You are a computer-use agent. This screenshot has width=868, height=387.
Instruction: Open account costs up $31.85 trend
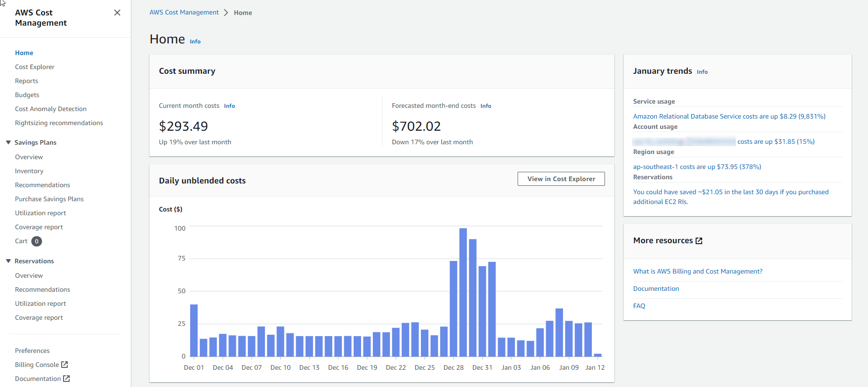(x=776, y=141)
